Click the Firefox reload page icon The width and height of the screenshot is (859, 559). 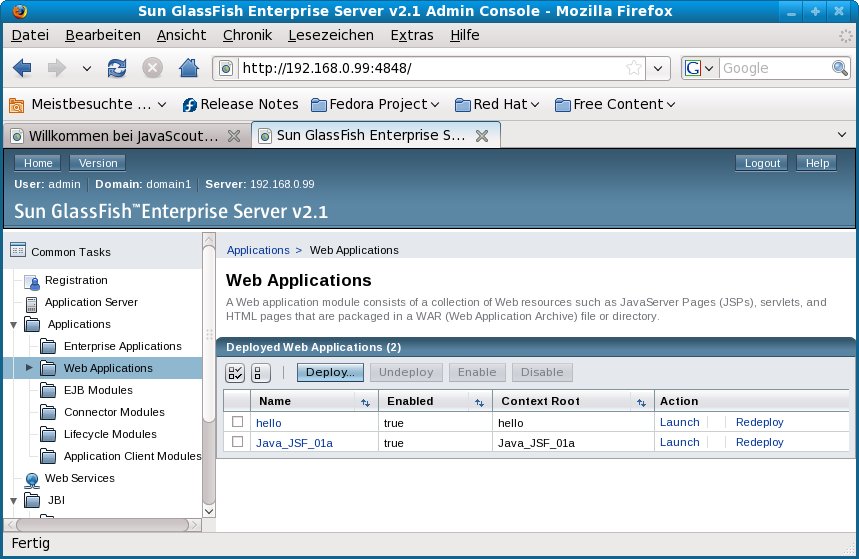117,68
